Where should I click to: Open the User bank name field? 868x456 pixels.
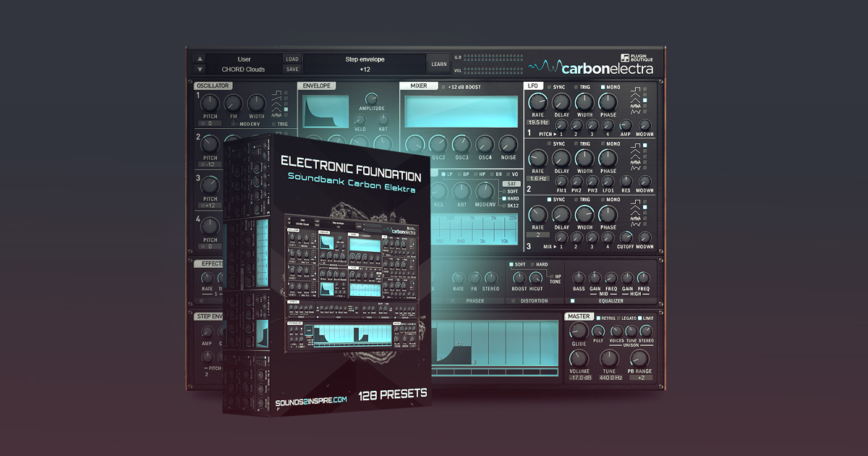244,59
